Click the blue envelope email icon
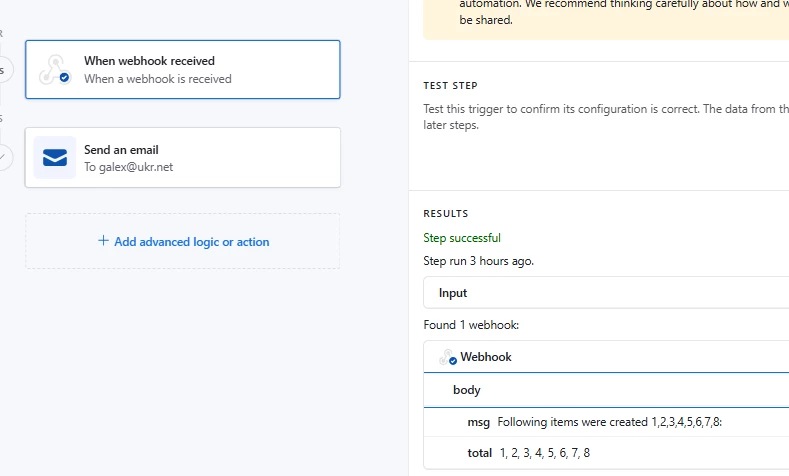 pos(55,158)
